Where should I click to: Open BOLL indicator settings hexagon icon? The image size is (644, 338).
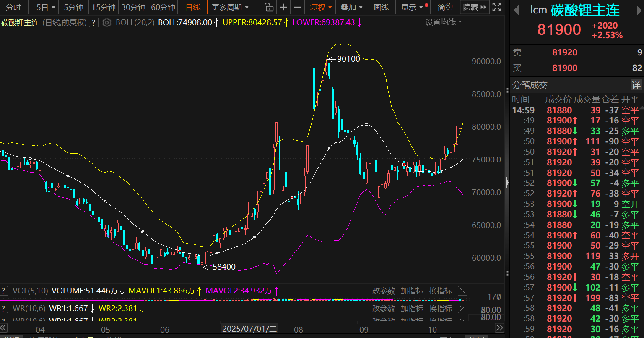tap(107, 23)
